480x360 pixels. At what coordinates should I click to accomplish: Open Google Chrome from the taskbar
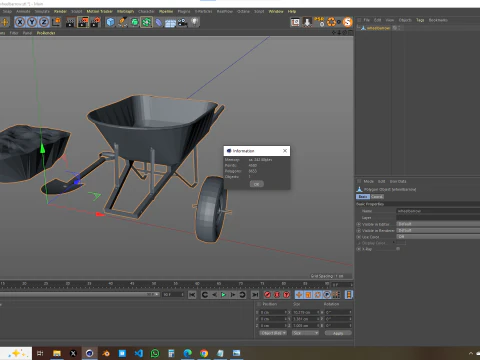pos(204,353)
